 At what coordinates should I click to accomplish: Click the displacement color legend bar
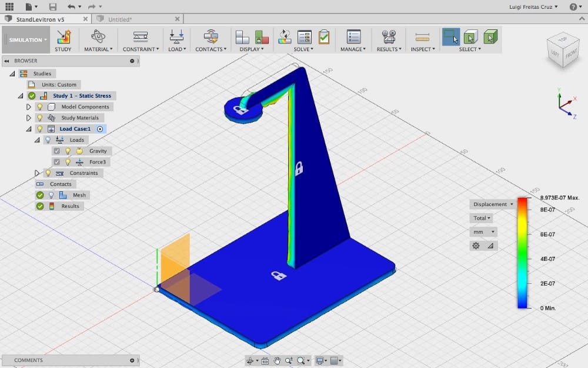(x=522, y=253)
